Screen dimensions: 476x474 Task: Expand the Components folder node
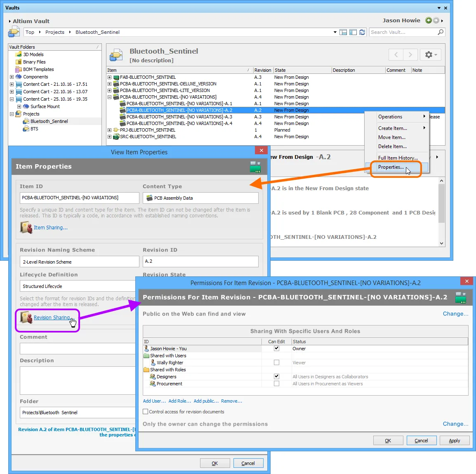12,77
